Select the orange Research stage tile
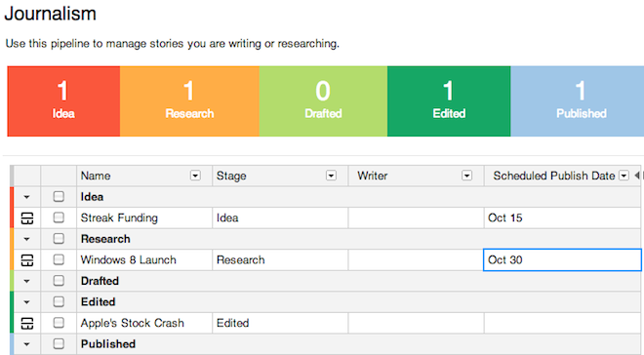644x355 pixels. [189, 101]
